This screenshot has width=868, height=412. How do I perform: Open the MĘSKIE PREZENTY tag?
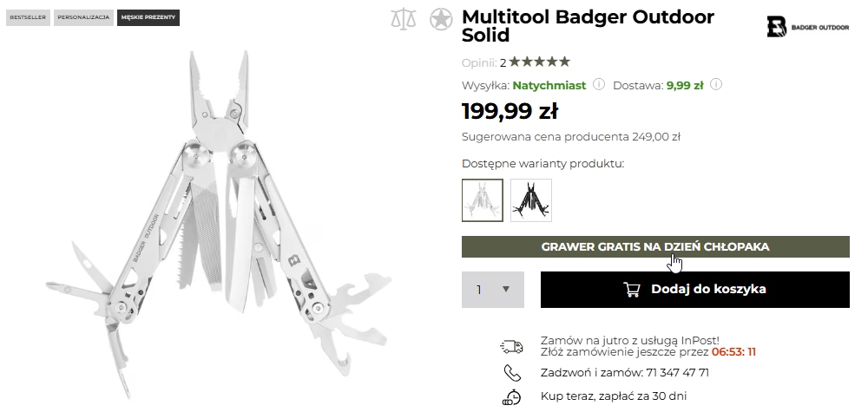click(x=148, y=17)
